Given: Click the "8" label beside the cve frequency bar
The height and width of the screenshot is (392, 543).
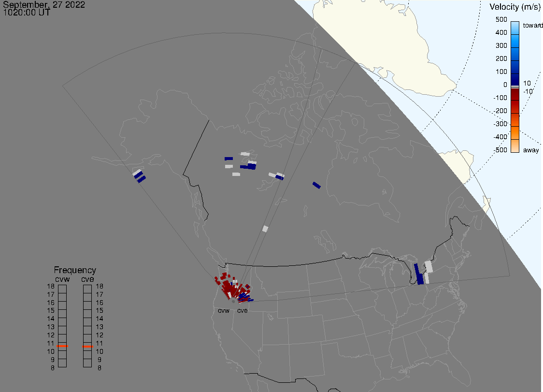Looking at the screenshot, I should tap(100, 368).
